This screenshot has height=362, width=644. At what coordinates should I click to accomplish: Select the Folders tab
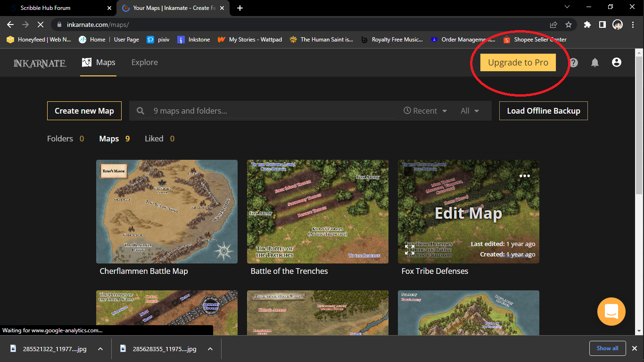point(60,139)
